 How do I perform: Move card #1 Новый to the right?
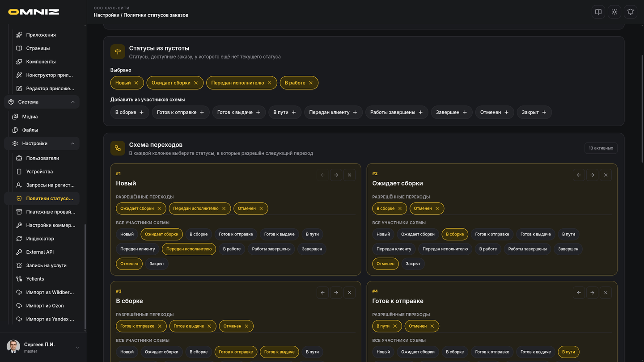pos(336,175)
